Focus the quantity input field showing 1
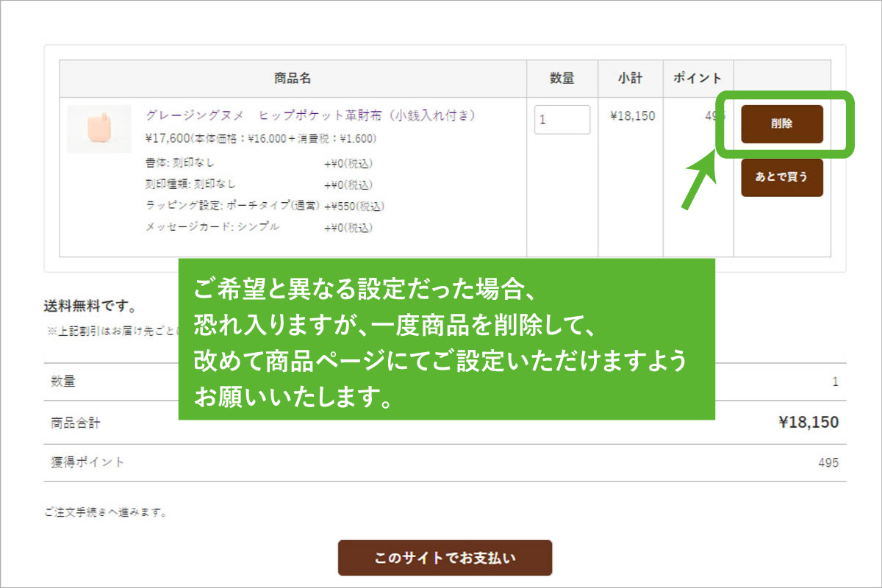The width and height of the screenshot is (882, 588). click(x=562, y=120)
